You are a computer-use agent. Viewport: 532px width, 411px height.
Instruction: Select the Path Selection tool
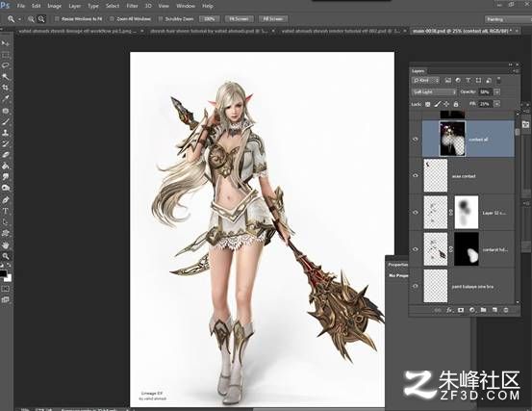point(5,222)
